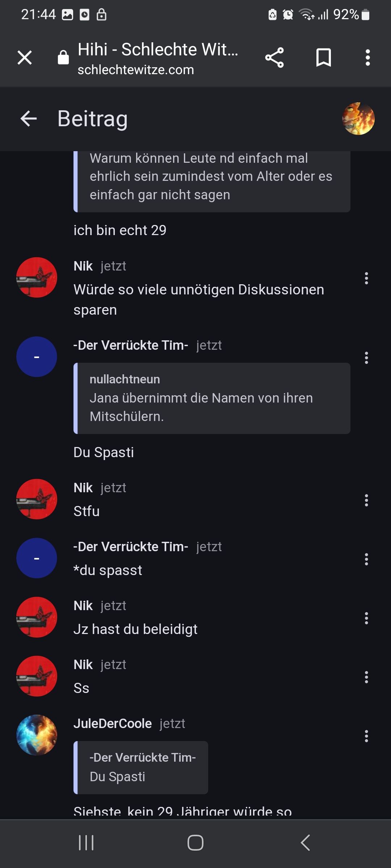Close the browser custom tab
Viewport: 391px width, 868px height.
[x=25, y=58]
